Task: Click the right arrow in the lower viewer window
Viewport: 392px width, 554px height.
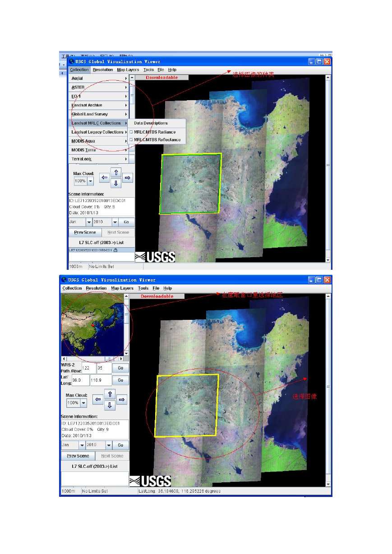Action: [121, 400]
